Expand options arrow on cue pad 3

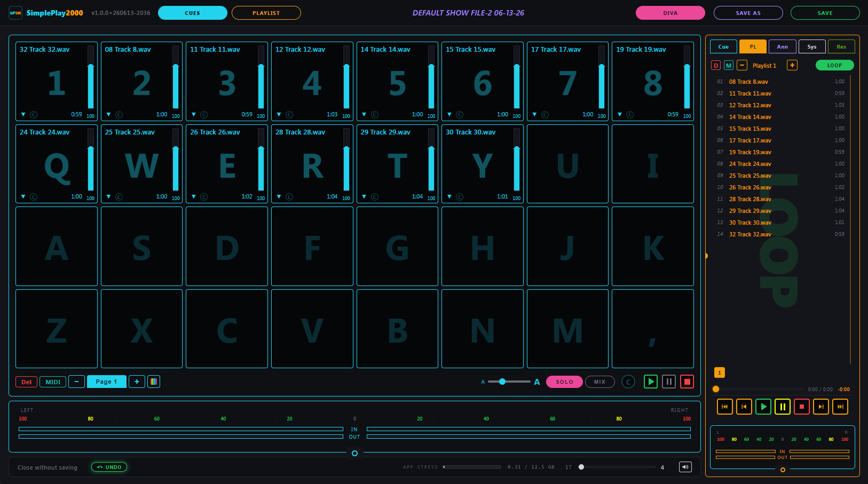(x=194, y=115)
